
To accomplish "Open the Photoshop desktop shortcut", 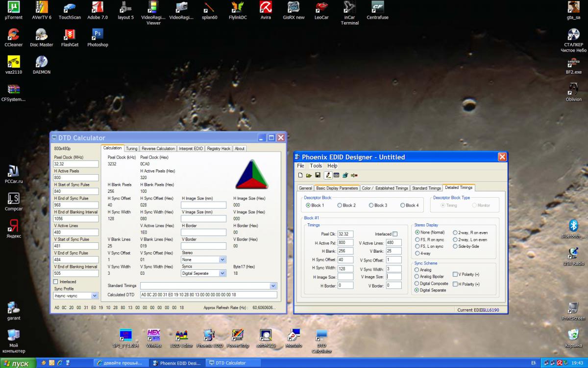I will 98,35.
